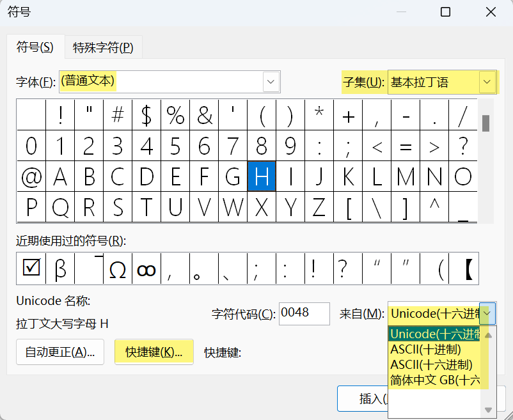Screen dimensions: 513x420
Task: Select the [ left bracket in grid
Action: pyautogui.click(x=348, y=207)
